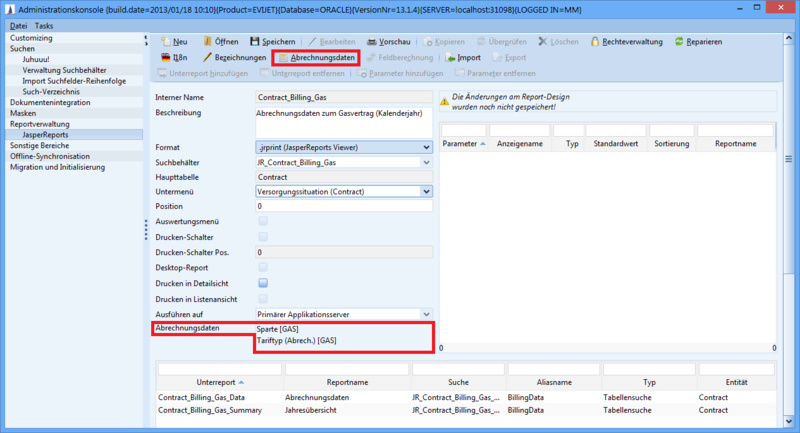Open the Ausführen auf dropdown
This screenshot has height=433, width=800.
426,313
